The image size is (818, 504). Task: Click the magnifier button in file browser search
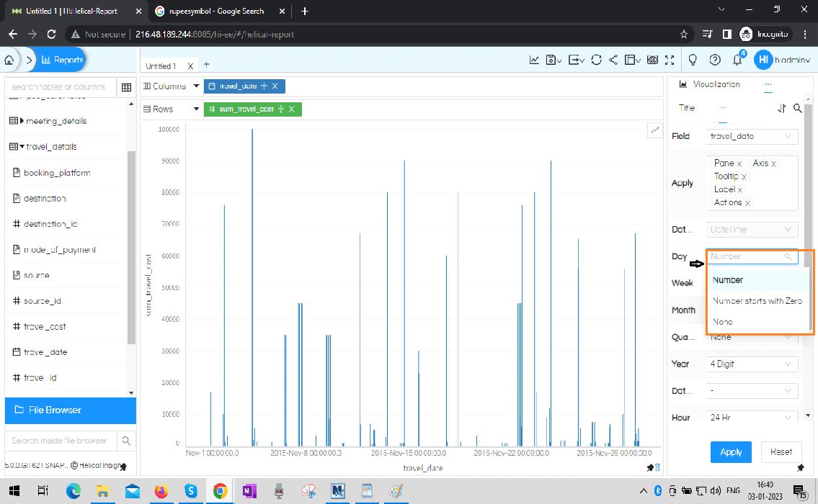(125, 441)
